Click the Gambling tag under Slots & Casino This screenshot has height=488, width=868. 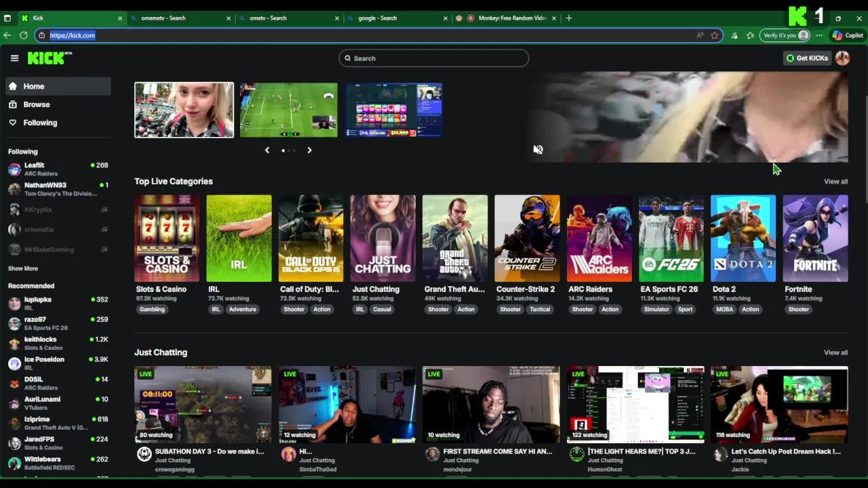point(152,309)
